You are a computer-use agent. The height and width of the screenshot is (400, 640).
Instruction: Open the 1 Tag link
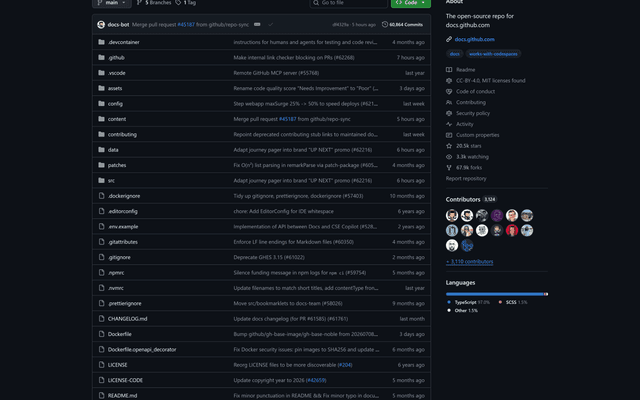(x=186, y=3)
